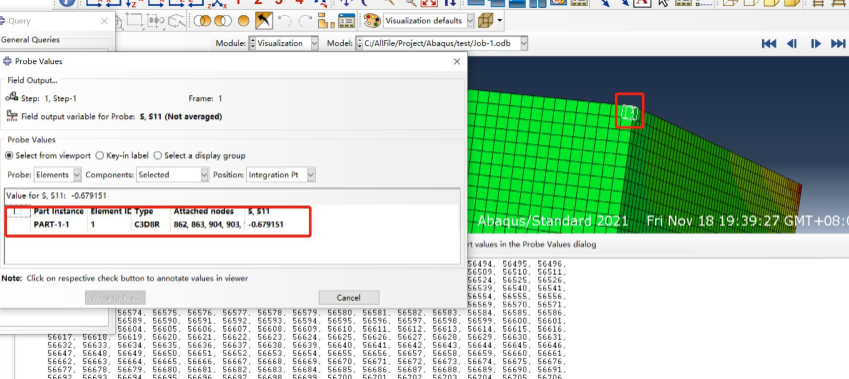Click the 'Attached nodes' column header

point(204,211)
